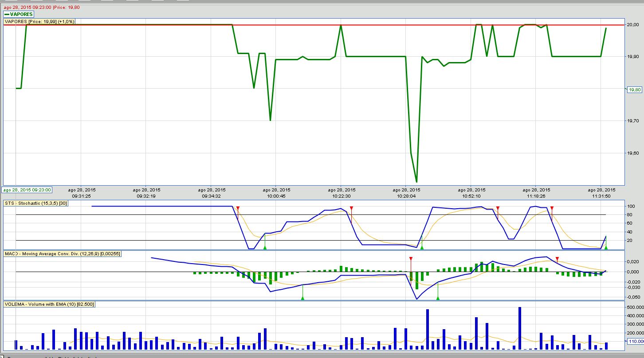Click the earliest red sell arrow in Stochastic panel
Screen dimensions: 644x358
[238, 208]
